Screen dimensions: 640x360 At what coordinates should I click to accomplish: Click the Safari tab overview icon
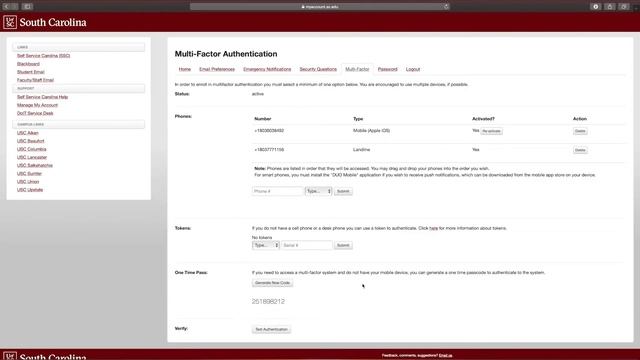coord(624,7)
